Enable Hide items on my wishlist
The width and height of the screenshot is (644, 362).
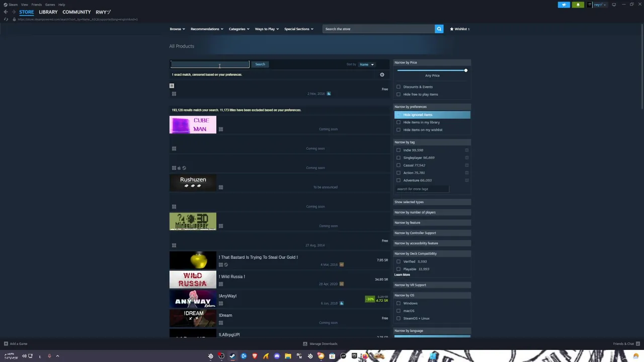click(398, 130)
